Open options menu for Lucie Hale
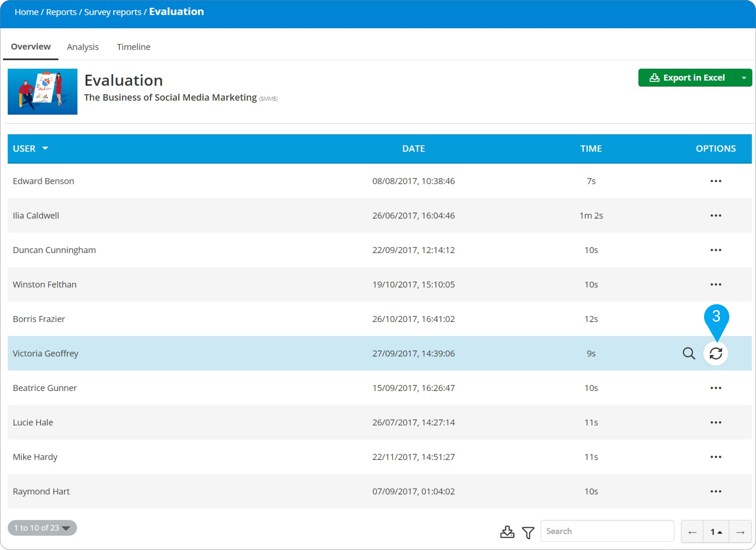756x550 pixels. pos(716,422)
